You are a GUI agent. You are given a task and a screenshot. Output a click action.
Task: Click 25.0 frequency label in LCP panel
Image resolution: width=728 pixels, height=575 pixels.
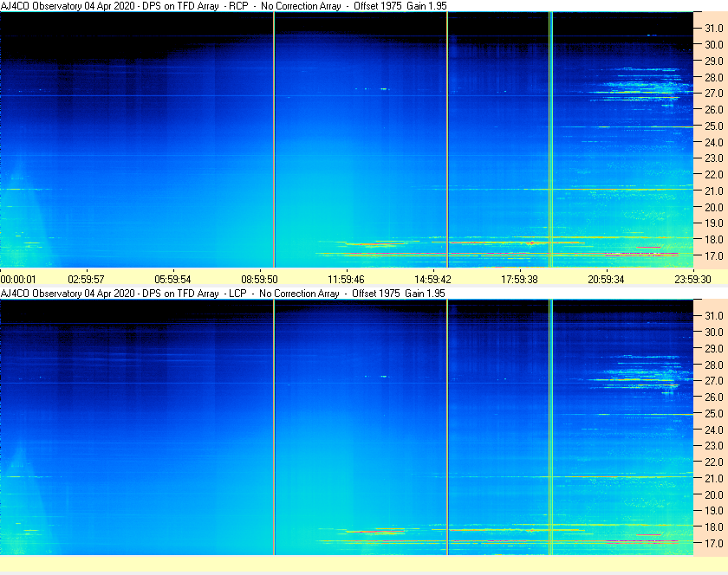(714, 413)
